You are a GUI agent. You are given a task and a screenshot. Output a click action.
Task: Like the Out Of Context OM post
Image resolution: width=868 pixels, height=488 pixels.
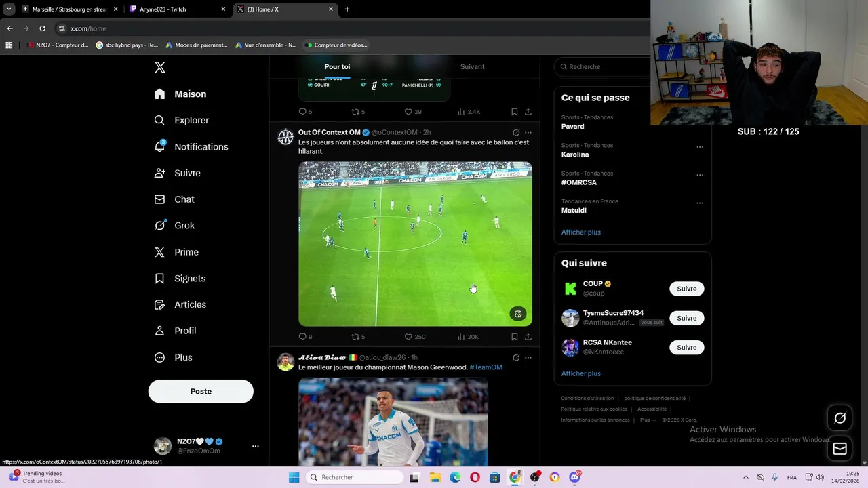click(408, 336)
